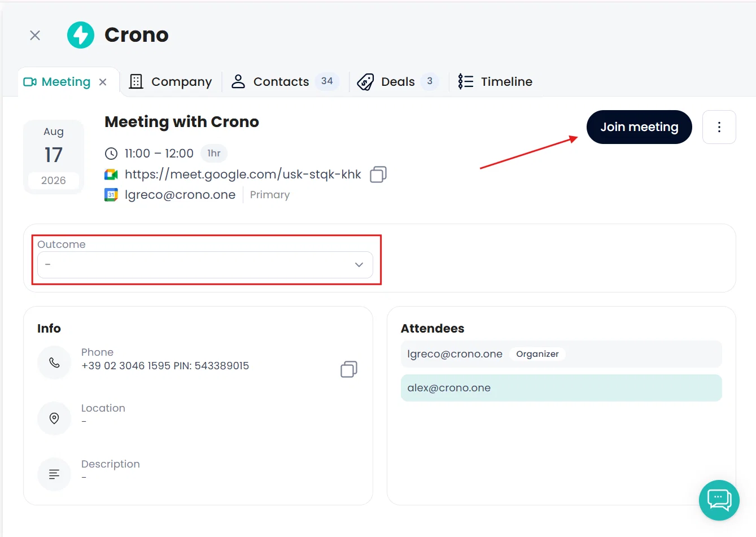The height and width of the screenshot is (537, 756).
Task: Click the phone icon in Info
Action: 54,363
